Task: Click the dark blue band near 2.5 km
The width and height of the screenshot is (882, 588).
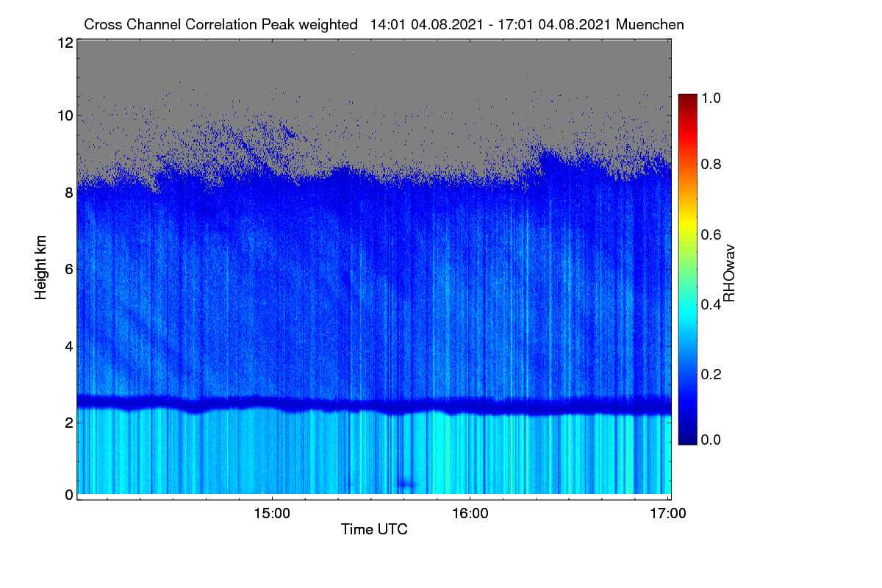Action: 373,404
